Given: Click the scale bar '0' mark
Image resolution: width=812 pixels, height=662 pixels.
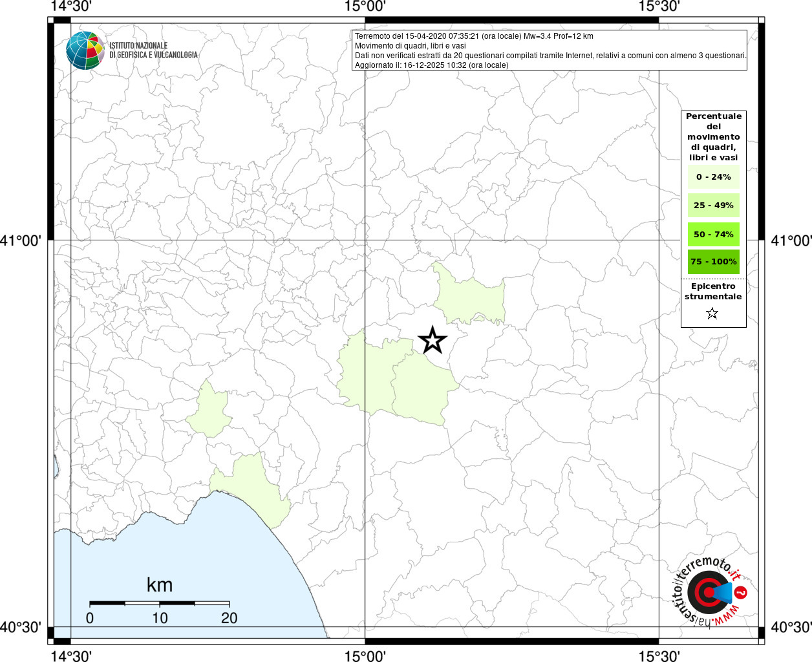Looking at the screenshot, I should coord(90,618).
